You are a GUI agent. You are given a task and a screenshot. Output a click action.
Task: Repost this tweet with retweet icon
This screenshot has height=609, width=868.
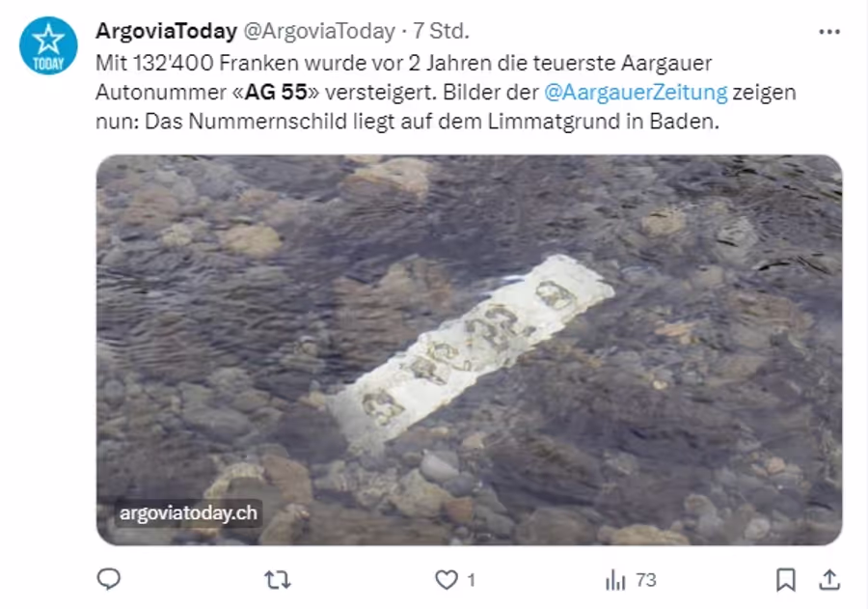point(278,580)
